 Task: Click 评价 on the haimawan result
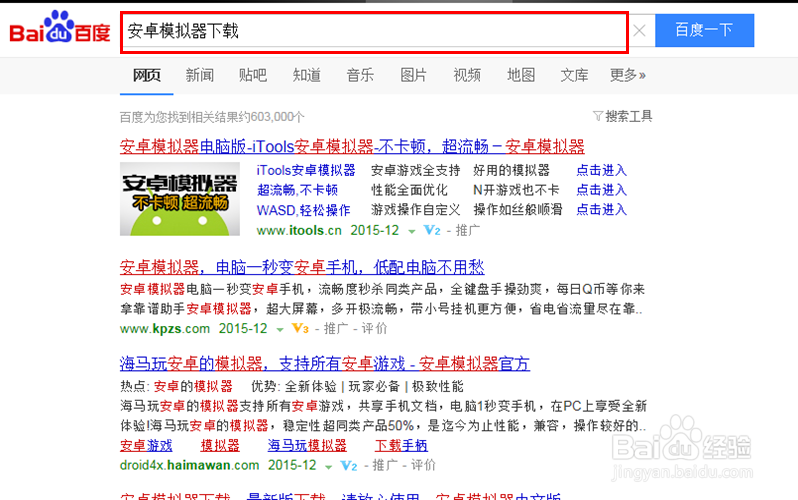coord(423,465)
